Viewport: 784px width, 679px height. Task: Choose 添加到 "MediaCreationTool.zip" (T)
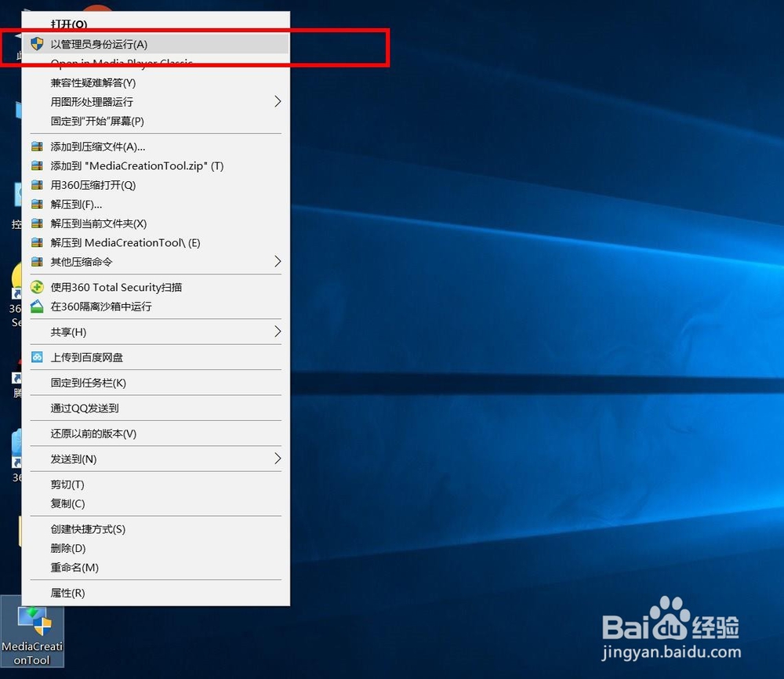pyautogui.click(x=155, y=165)
